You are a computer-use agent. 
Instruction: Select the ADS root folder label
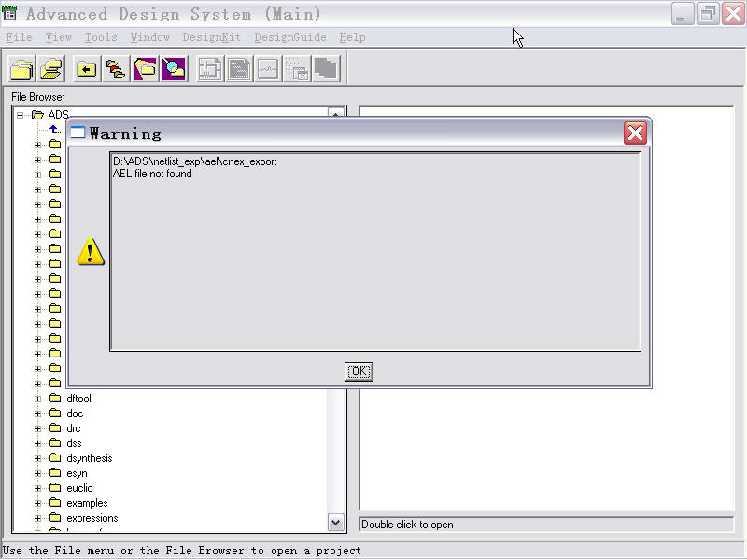[x=58, y=115]
